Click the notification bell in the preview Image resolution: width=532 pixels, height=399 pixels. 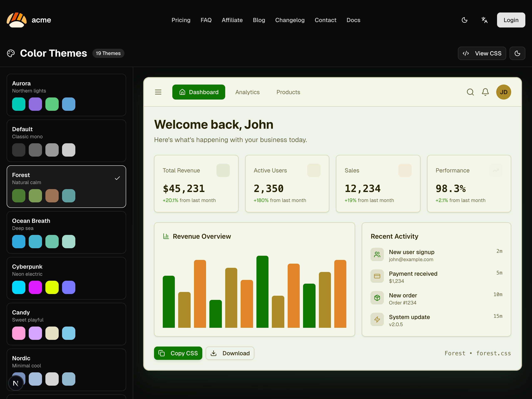click(x=485, y=92)
